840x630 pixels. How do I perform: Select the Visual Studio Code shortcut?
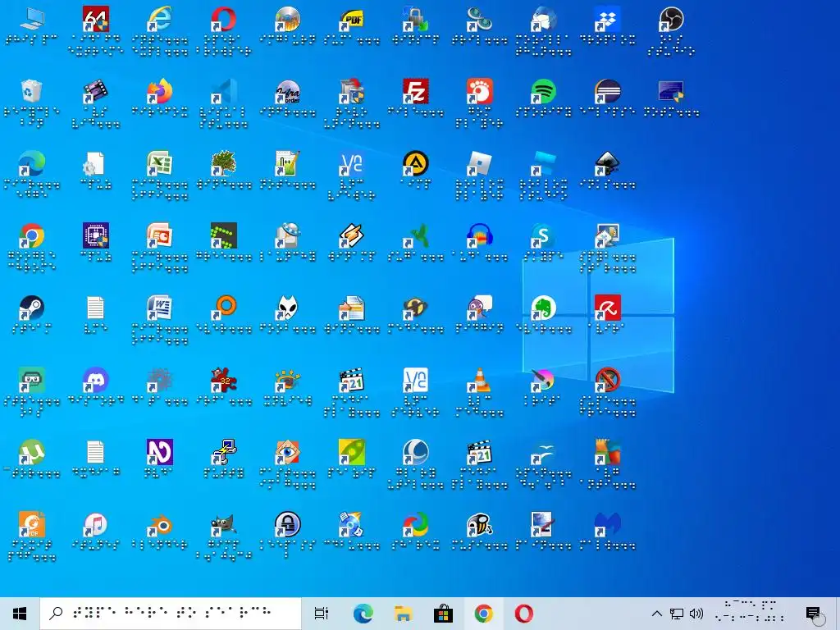(x=224, y=92)
